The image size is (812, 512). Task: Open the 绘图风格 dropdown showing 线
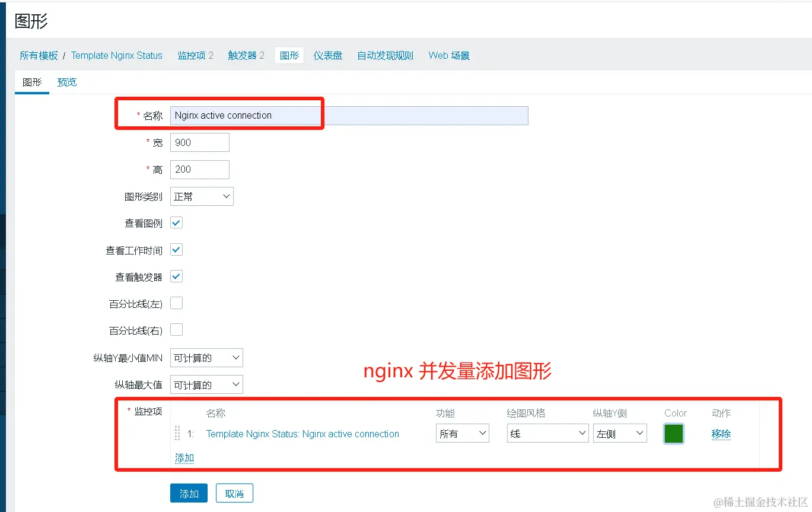click(x=547, y=434)
